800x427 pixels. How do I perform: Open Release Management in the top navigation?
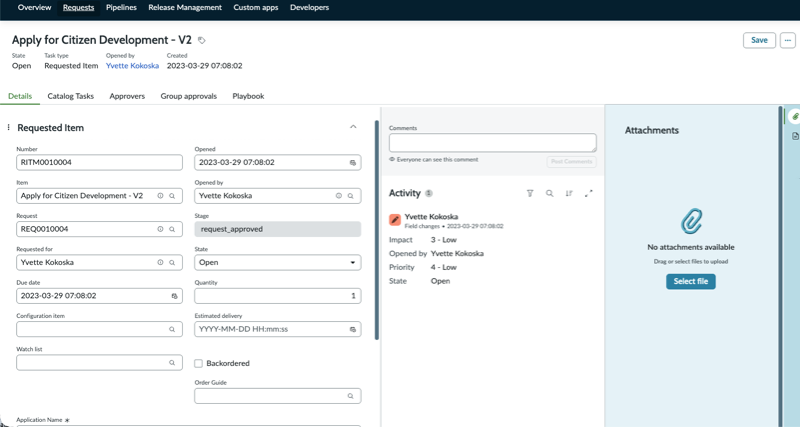185,8
